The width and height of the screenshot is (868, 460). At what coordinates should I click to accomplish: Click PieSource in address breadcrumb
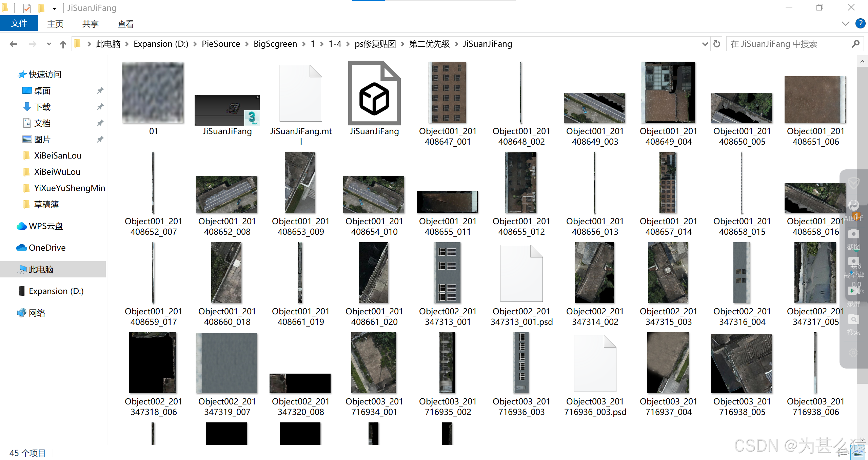point(221,44)
